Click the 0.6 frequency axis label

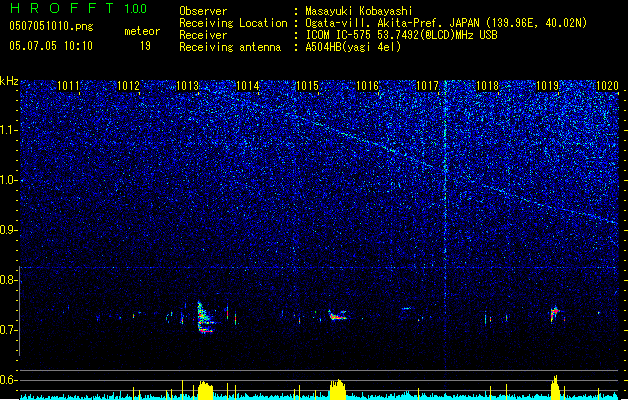point(8,380)
